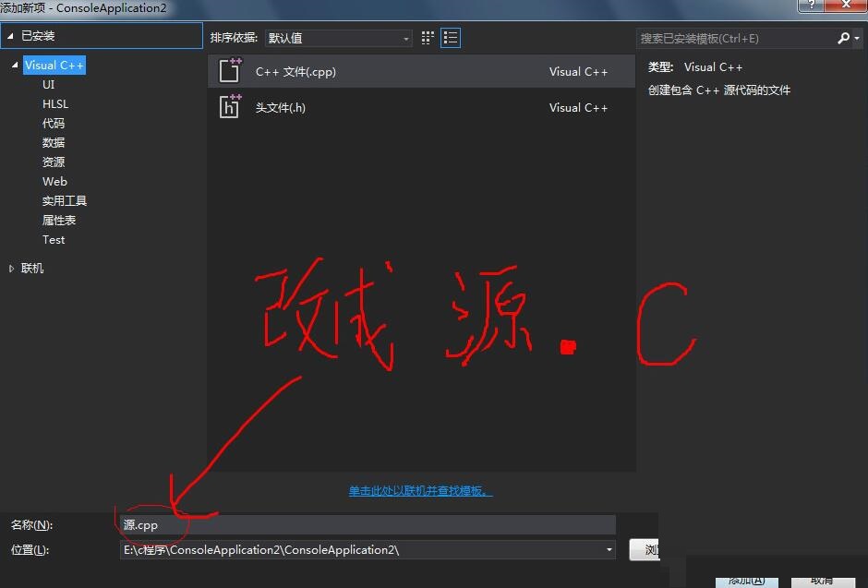
Task: Open the 排序依据 默认值 dropdown
Action: point(338,38)
